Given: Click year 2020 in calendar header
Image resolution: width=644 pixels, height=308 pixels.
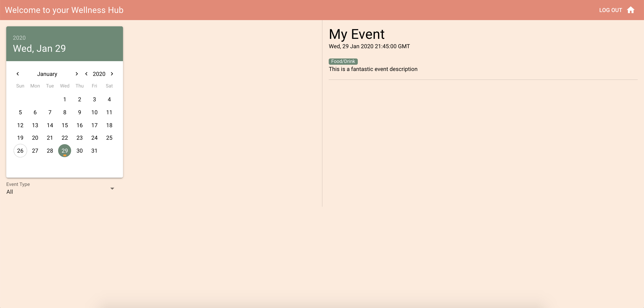Looking at the screenshot, I should point(19,38).
